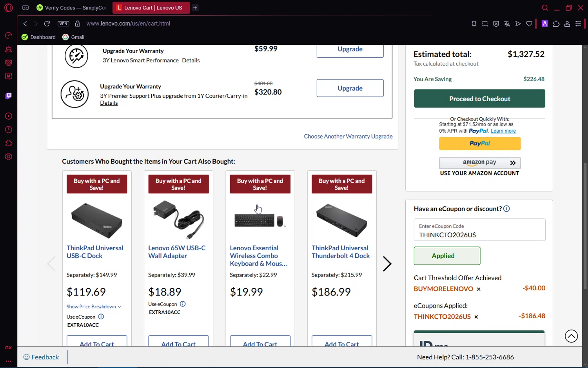
Task: Expand Show Price Breakdown for USB-C Dock
Action: coord(94,306)
